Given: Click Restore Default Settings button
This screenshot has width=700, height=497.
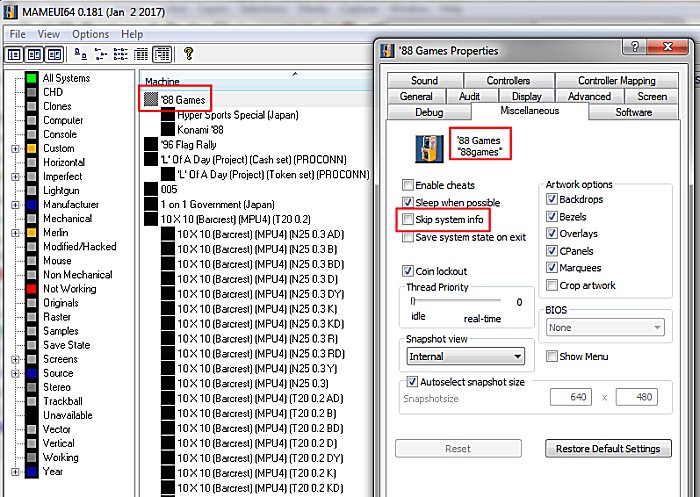Looking at the screenshot, I should click(x=608, y=448).
